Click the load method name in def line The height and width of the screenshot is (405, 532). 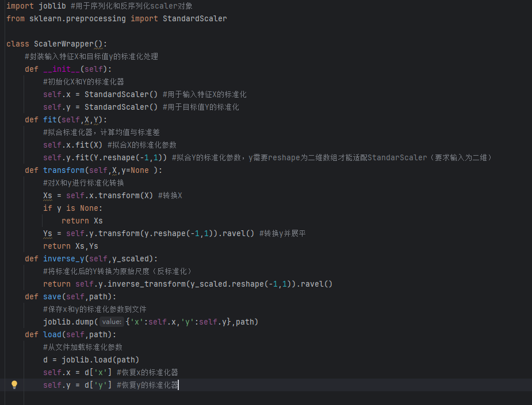point(52,334)
